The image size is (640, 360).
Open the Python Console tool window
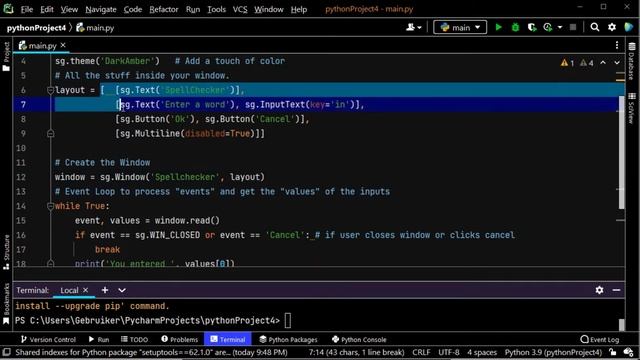(x=359, y=340)
